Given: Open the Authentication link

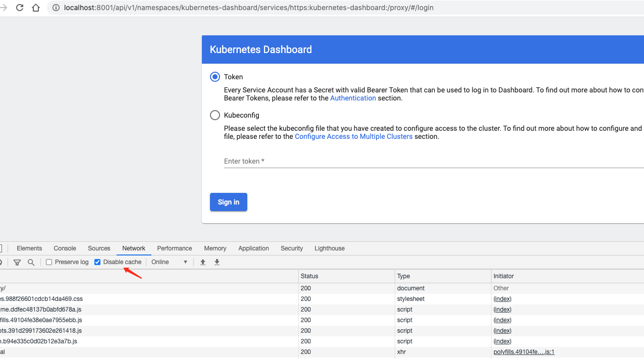Looking at the screenshot, I should [353, 98].
